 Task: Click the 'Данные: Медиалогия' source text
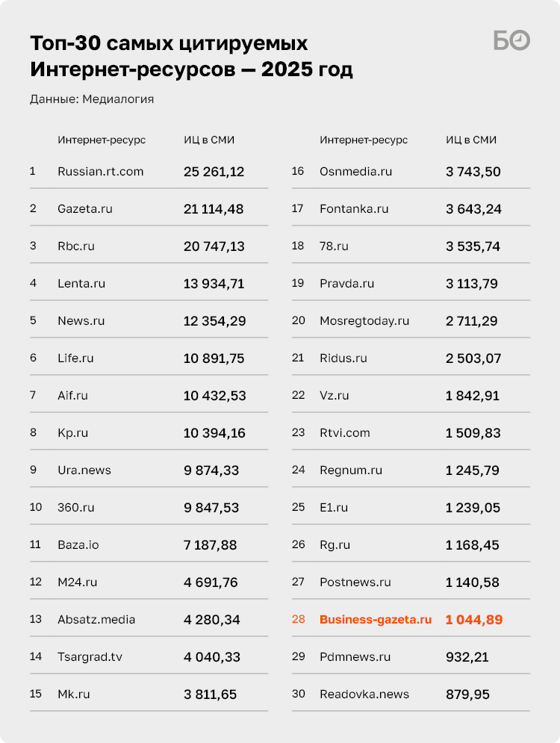click(x=92, y=99)
